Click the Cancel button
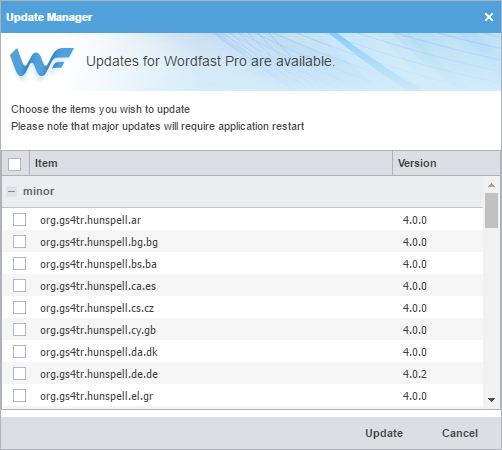The width and height of the screenshot is (502, 450). pyautogui.click(x=460, y=433)
